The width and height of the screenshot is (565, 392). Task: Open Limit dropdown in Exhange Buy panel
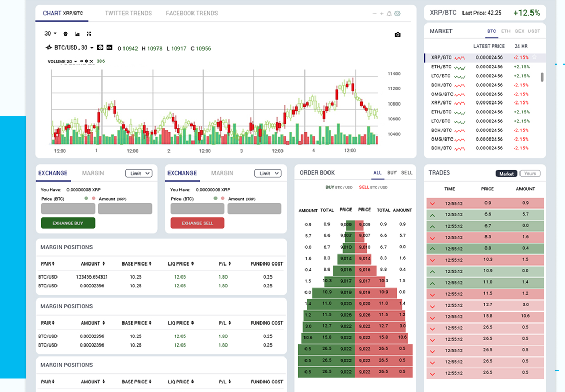(x=139, y=174)
